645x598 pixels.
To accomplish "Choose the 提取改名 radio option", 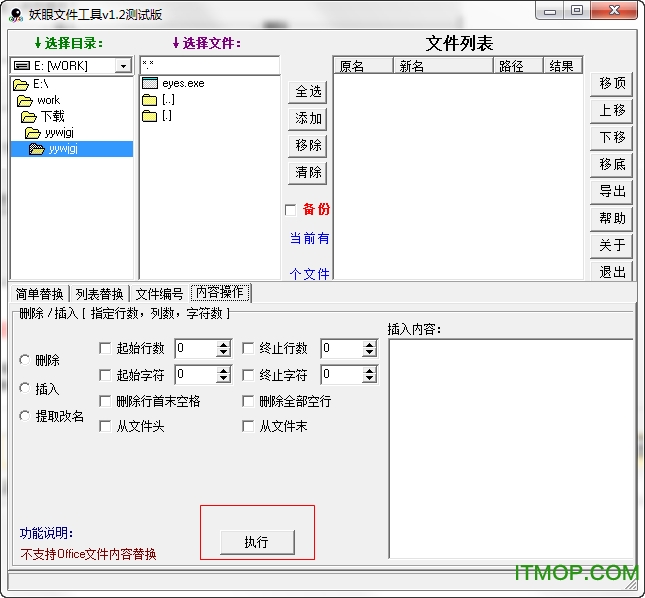I will point(25,416).
